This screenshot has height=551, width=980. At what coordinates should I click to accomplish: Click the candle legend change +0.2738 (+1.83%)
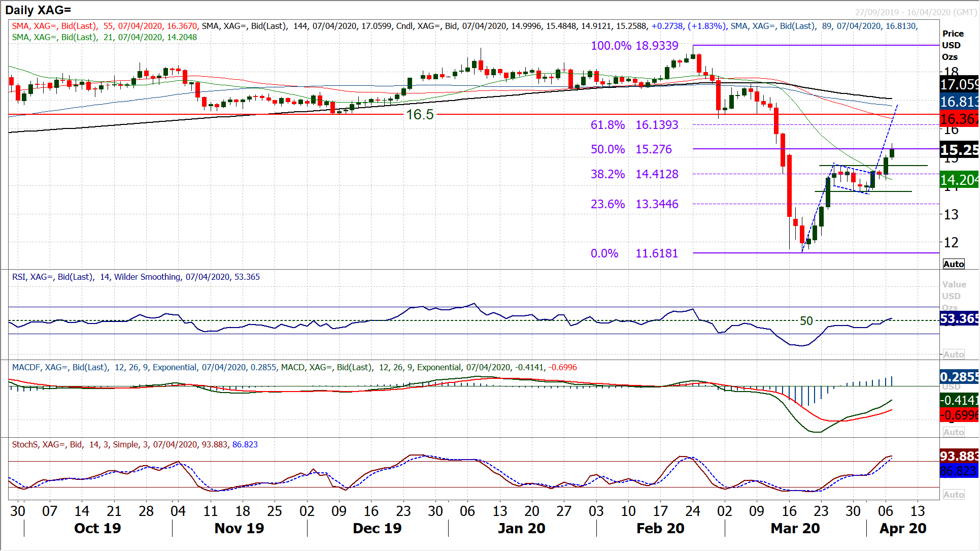click(689, 26)
